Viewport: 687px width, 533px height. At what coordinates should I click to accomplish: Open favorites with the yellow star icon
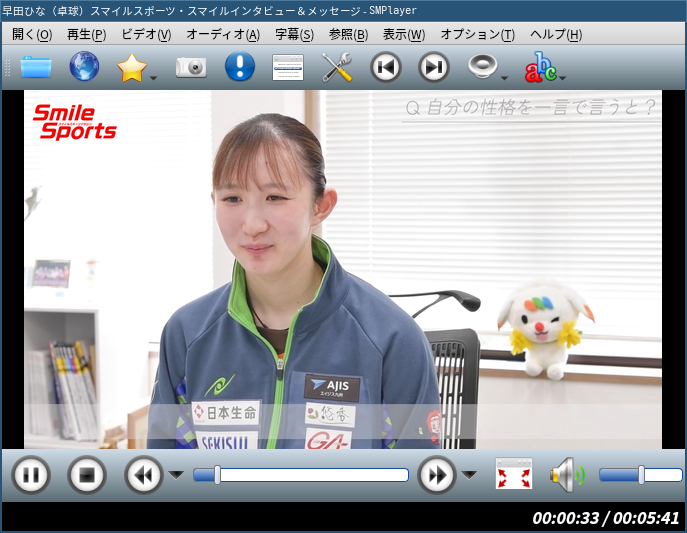click(x=132, y=67)
